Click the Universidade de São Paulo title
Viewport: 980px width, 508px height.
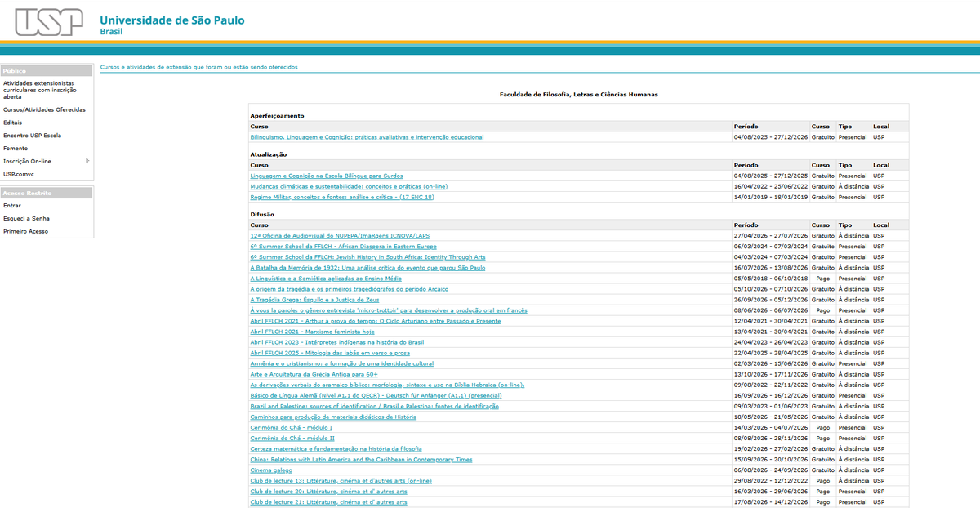[x=171, y=20]
